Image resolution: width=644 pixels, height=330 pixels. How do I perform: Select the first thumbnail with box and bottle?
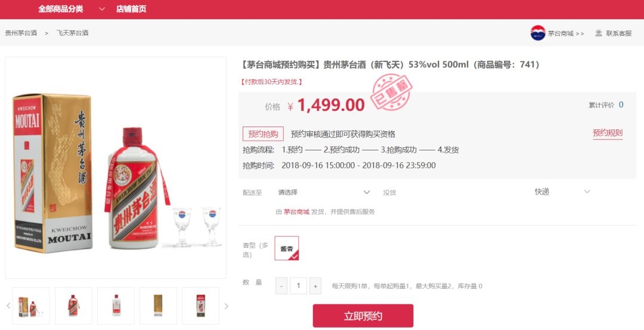tap(31, 306)
